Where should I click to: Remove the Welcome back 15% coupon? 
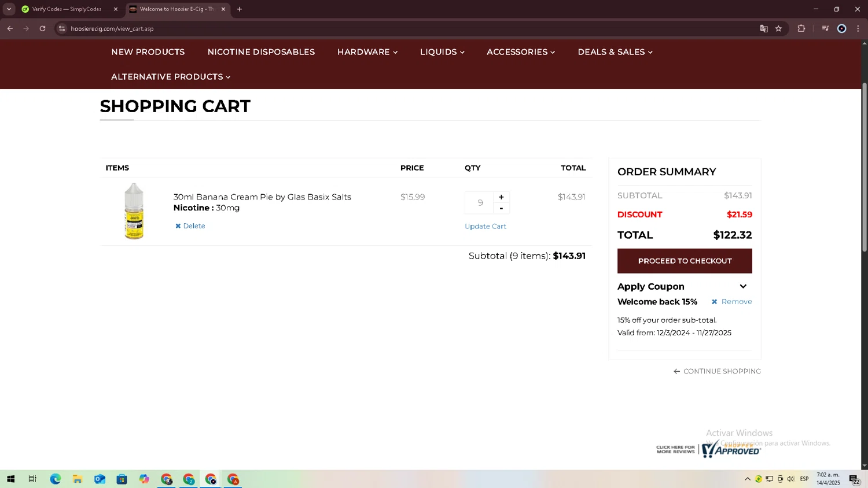[731, 302]
